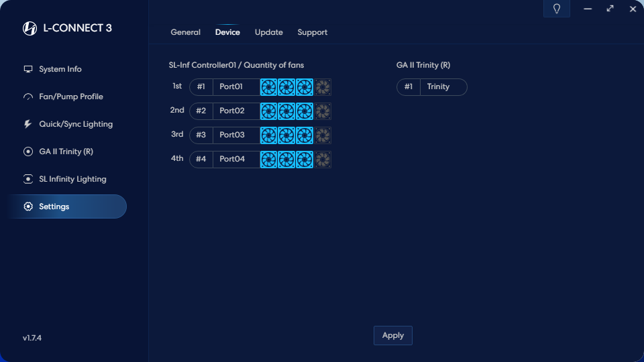Switch to the General tab
644x362 pixels.
click(x=186, y=32)
